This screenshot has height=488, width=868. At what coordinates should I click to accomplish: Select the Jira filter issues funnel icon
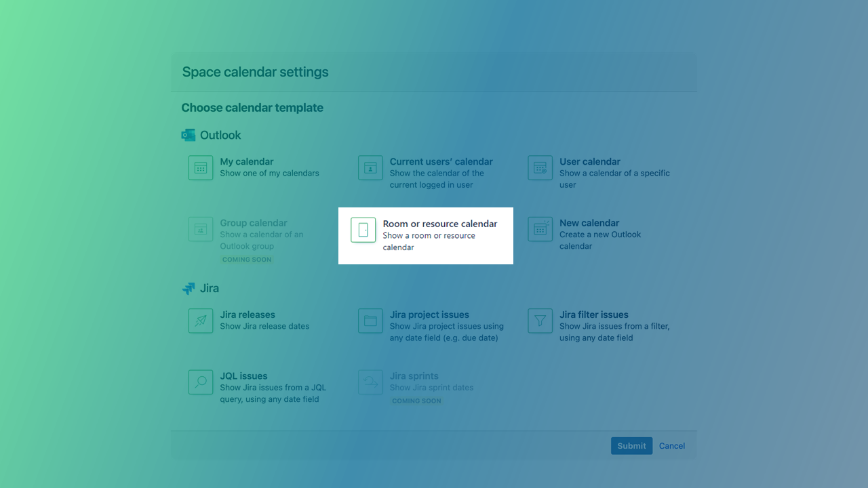[540, 321]
